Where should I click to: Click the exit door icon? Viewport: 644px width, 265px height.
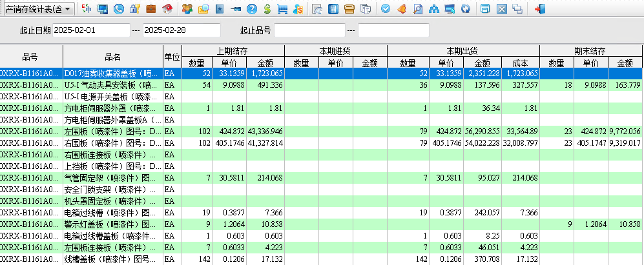pos(540,9)
